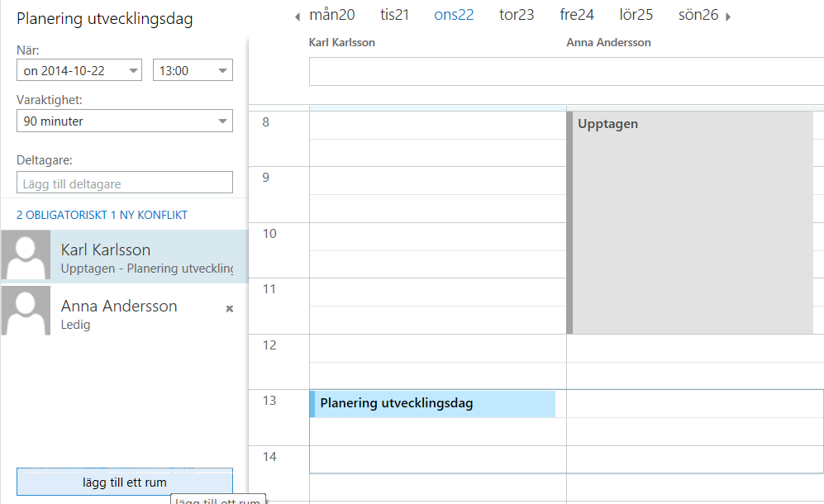Click the 'Lägg till deltagare' input field
824x504 pixels.
(124, 183)
